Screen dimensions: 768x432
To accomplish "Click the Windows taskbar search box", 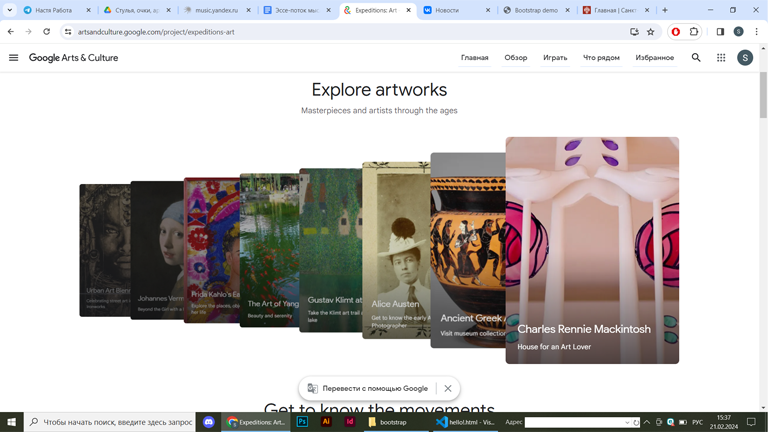I will click(110, 422).
